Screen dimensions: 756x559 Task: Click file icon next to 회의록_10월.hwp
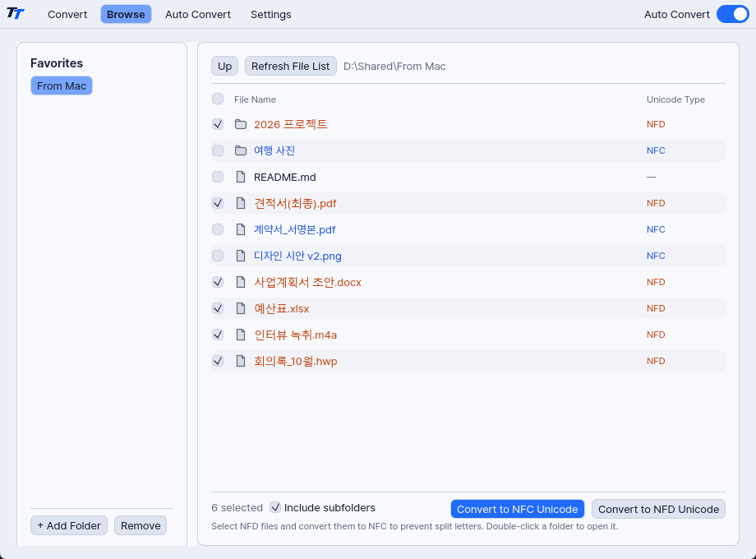coord(241,361)
